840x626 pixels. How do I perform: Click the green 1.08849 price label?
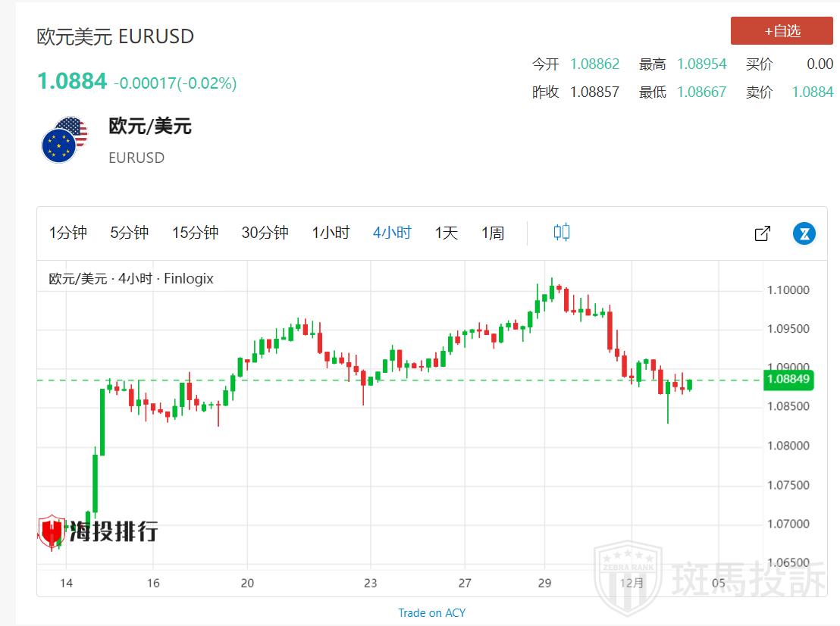pos(789,380)
